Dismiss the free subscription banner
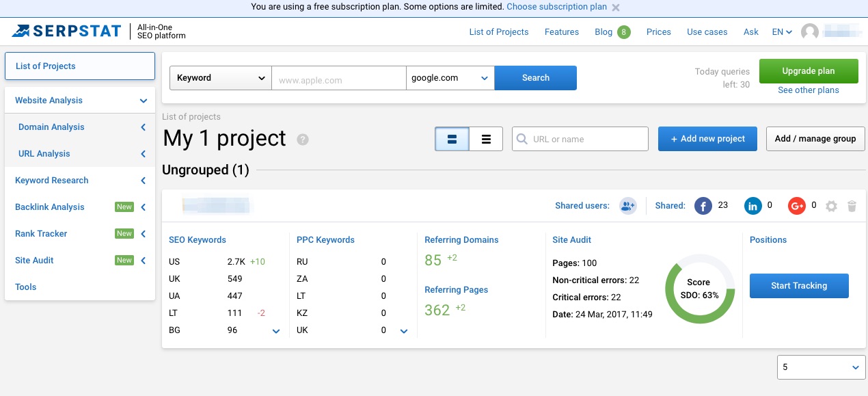The width and height of the screenshot is (868, 396). coord(616,8)
